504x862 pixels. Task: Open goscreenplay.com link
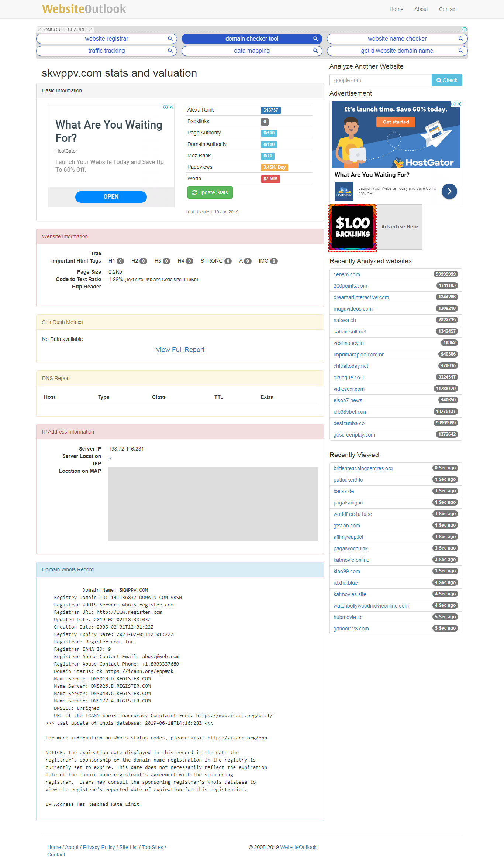tap(354, 435)
